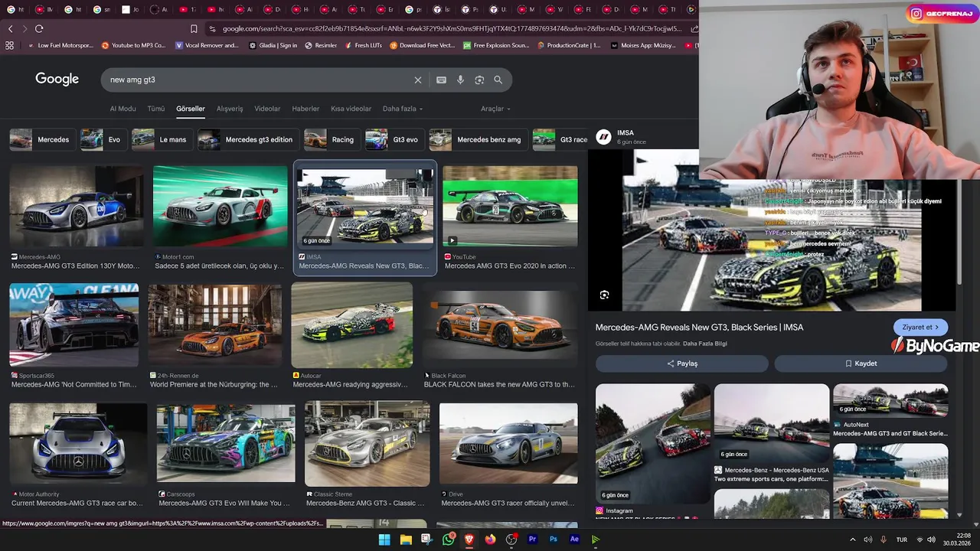The height and width of the screenshot is (551, 980).
Task: Open the on-screen keyboard input tool icon
Action: click(x=441, y=80)
